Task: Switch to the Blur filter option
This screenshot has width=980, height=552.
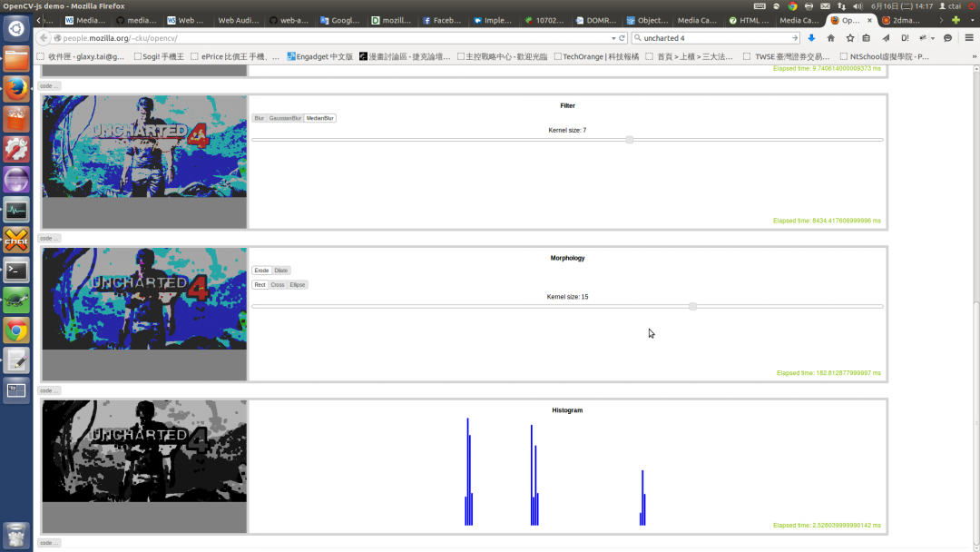Action: (260, 118)
